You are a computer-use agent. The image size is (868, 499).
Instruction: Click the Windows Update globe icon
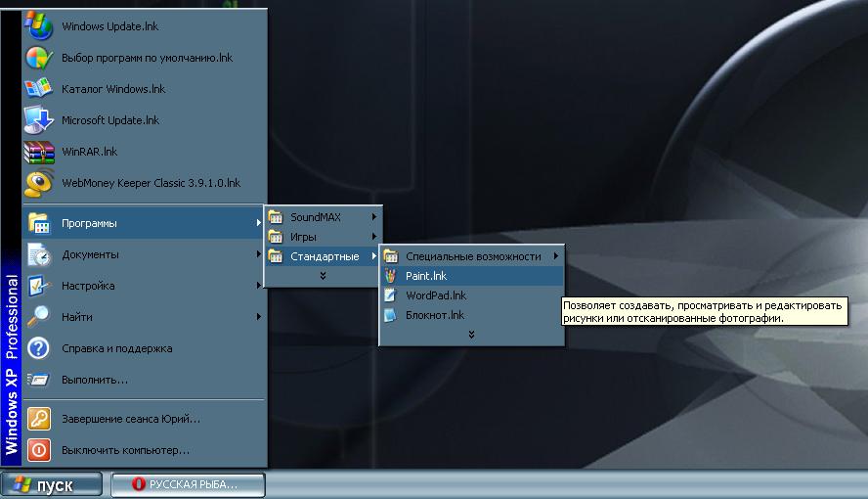pos(38,25)
